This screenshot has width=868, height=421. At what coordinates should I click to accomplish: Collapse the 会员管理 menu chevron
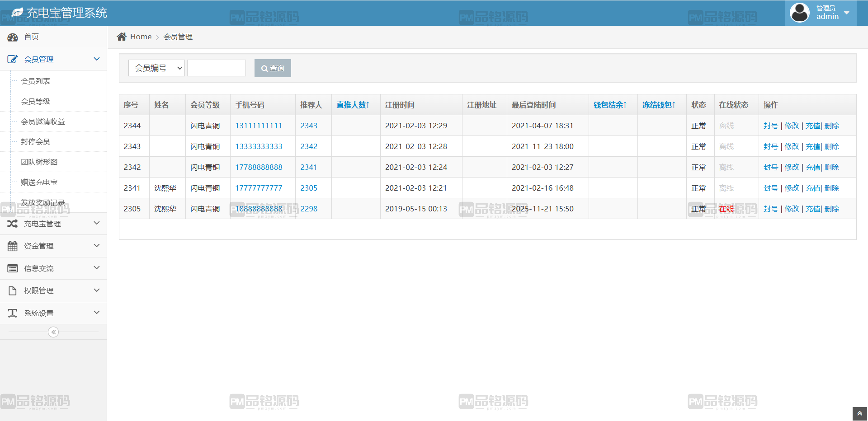coord(97,59)
